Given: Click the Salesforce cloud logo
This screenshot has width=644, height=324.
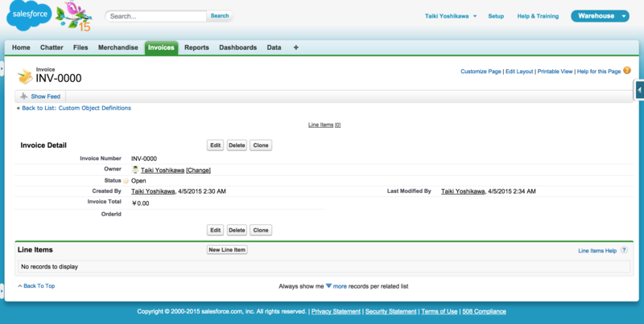Looking at the screenshot, I should [29, 15].
